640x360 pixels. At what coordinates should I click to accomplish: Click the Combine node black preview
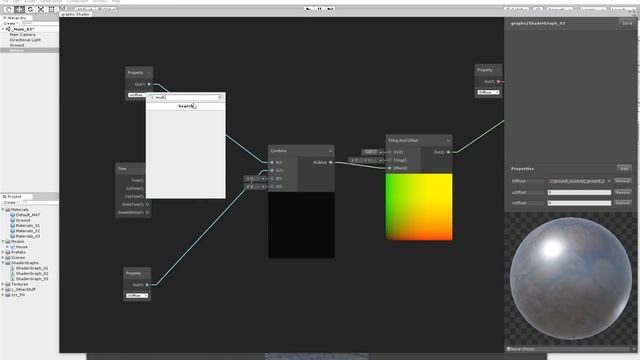pos(301,225)
